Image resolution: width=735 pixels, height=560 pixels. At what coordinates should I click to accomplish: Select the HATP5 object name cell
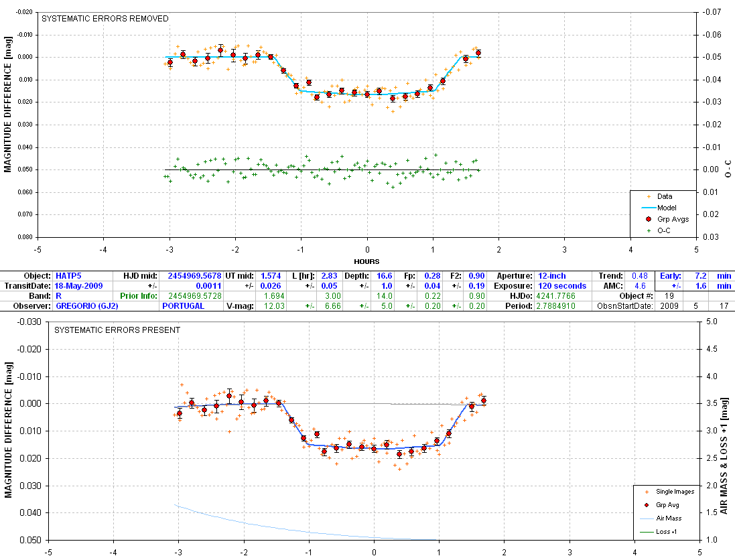click(x=68, y=276)
